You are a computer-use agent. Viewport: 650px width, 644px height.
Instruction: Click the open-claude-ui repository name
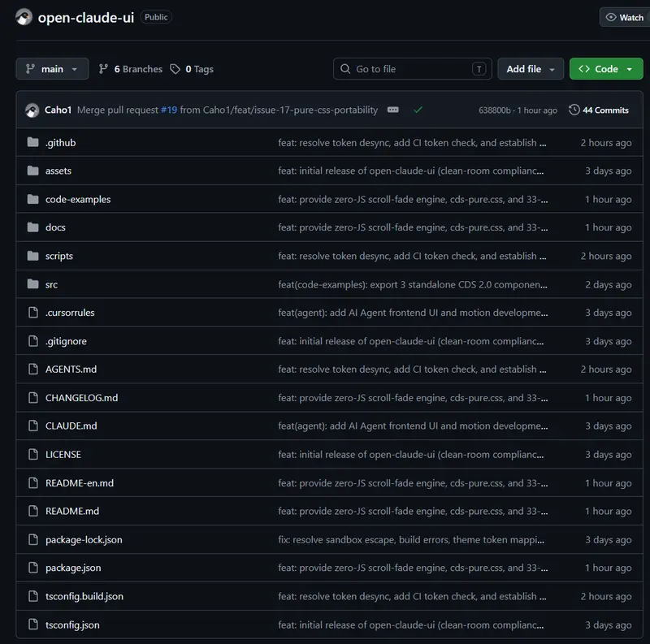tap(86, 17)
